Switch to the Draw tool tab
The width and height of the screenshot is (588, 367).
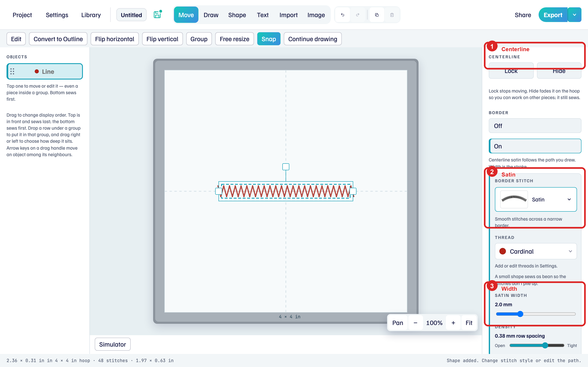tap(211, 15)
